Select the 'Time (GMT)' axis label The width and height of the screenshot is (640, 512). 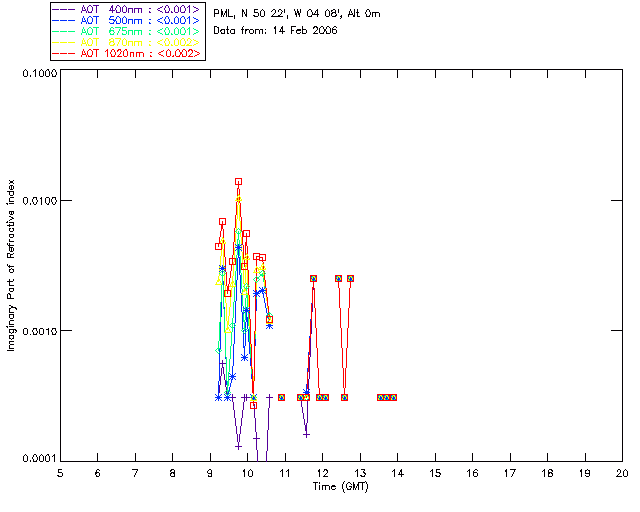(341, 487)
